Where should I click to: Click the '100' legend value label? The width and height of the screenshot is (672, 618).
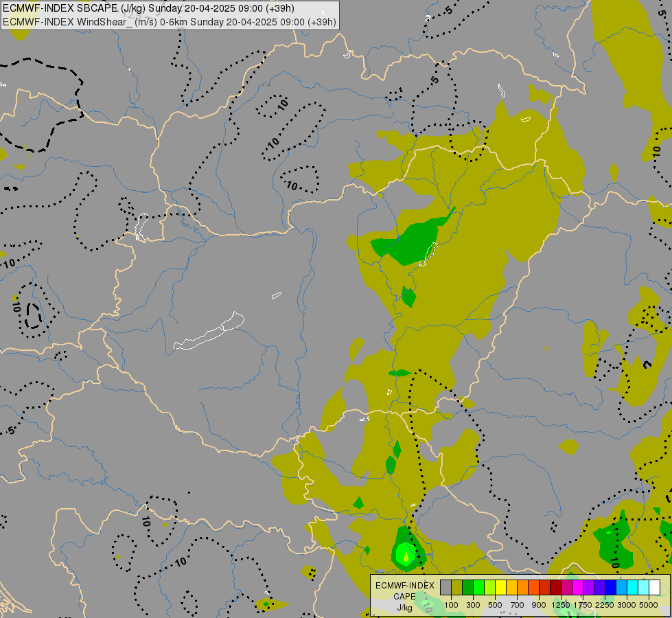point(451,605)
